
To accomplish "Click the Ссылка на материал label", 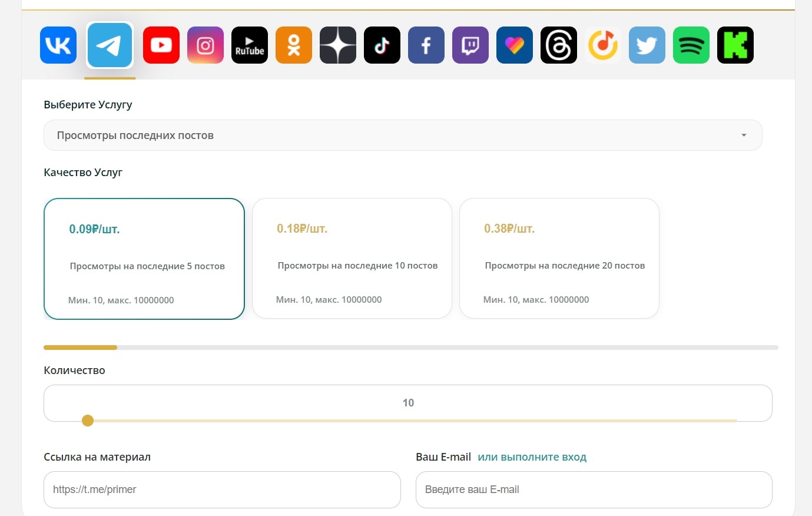I will pyautogui.click(x=97, y=457).
